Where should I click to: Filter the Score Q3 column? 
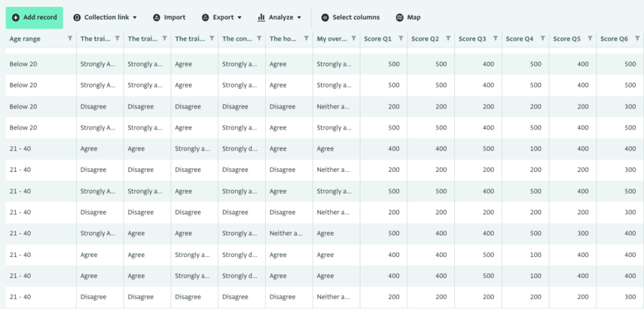[496, 38]
